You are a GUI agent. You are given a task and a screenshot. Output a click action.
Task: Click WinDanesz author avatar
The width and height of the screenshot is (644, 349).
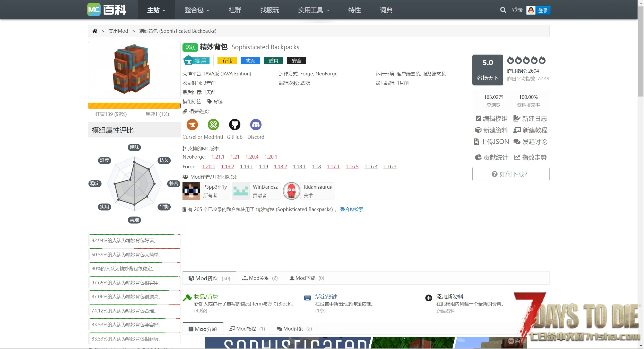[x=241, y=191]
